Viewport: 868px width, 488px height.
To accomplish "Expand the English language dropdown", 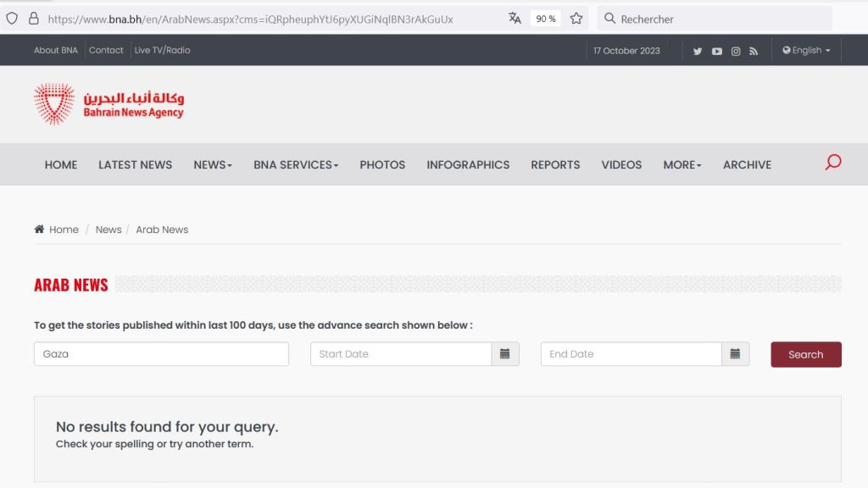I will 806,51.
